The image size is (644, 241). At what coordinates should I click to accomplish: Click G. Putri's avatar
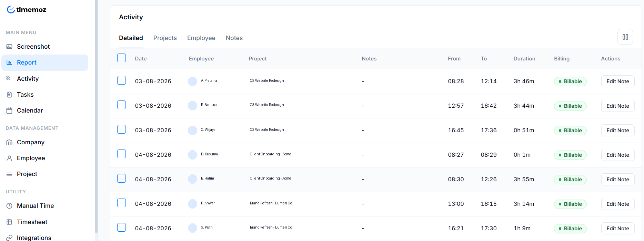point(192,228)
